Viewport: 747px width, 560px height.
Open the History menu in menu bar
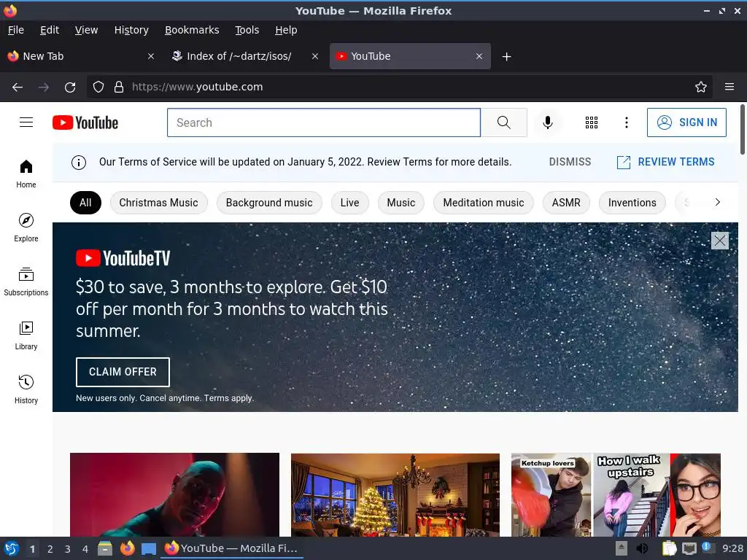(131, 30)
